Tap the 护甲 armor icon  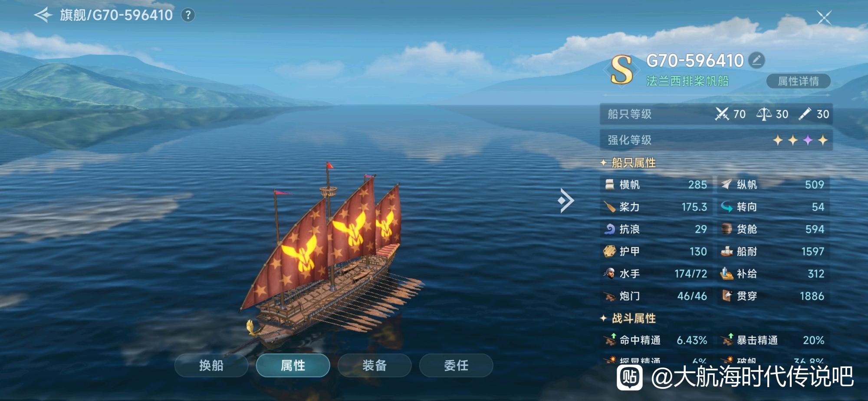point(610,251)
